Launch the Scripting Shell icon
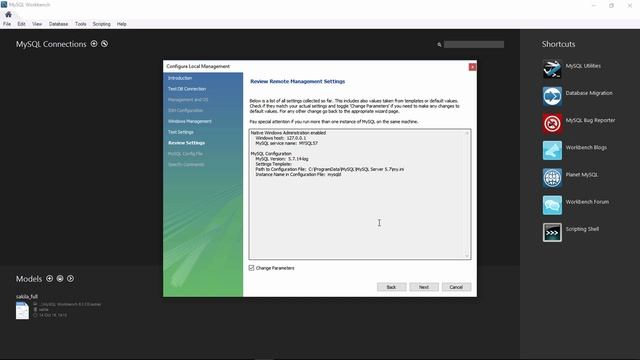The image size is (640, 360). (x=552, y=232)
